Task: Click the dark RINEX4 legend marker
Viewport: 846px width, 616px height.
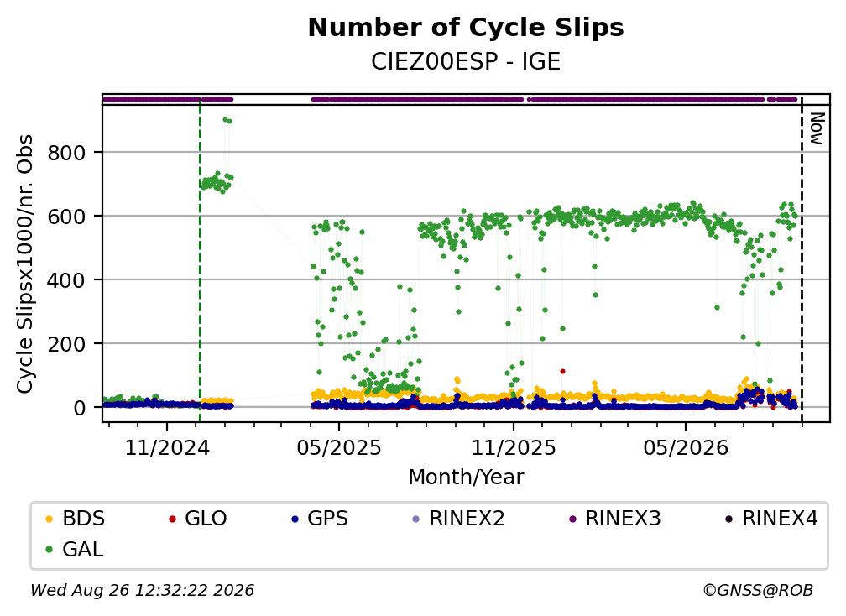Action: point(728,519)
